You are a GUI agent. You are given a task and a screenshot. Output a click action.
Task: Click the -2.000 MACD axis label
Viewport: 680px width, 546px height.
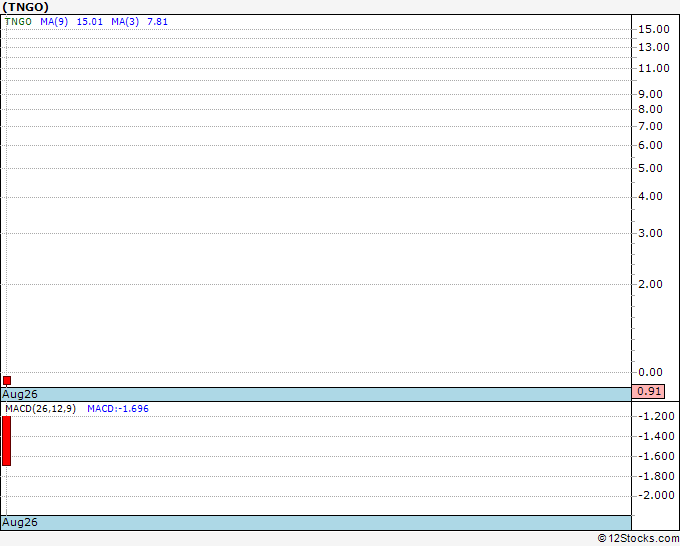point(657,495)
